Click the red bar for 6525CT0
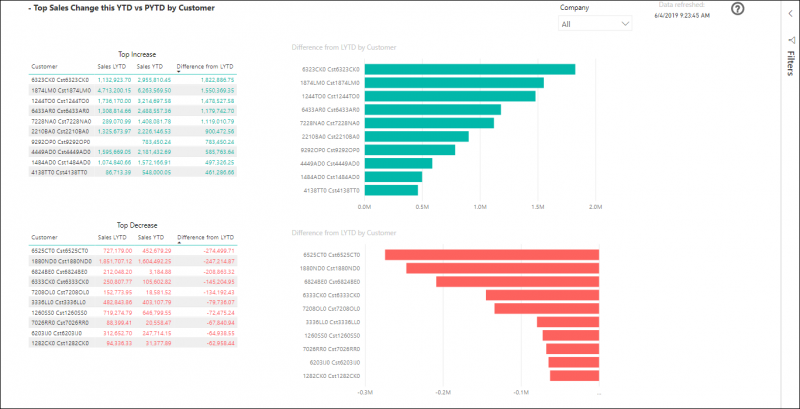 pos(492,255)
